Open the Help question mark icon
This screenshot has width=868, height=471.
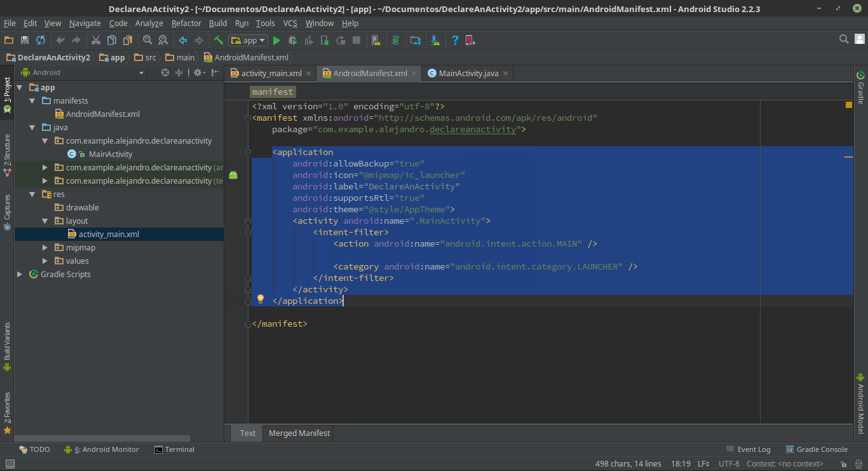455,40
